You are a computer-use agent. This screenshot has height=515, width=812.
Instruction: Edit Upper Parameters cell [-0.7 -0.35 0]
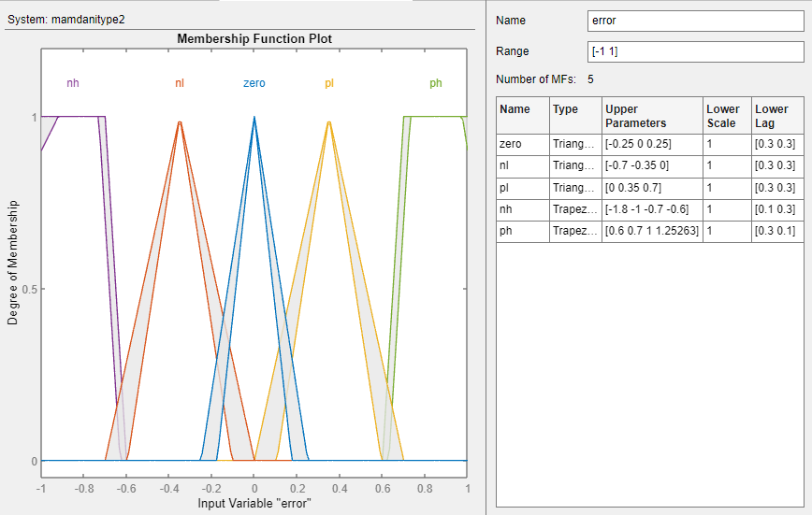point(651,165)
